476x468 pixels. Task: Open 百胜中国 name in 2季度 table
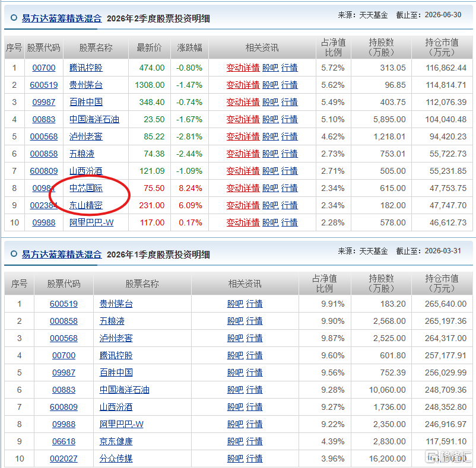[x=86, y=102]
